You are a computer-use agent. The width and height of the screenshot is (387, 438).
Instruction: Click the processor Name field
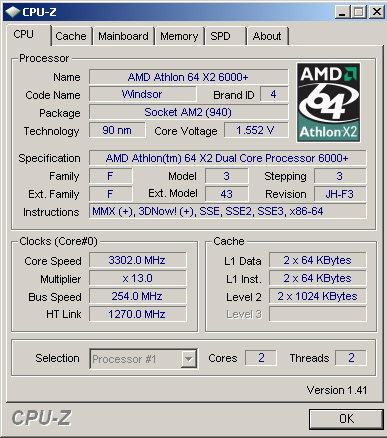click(188, 77)
